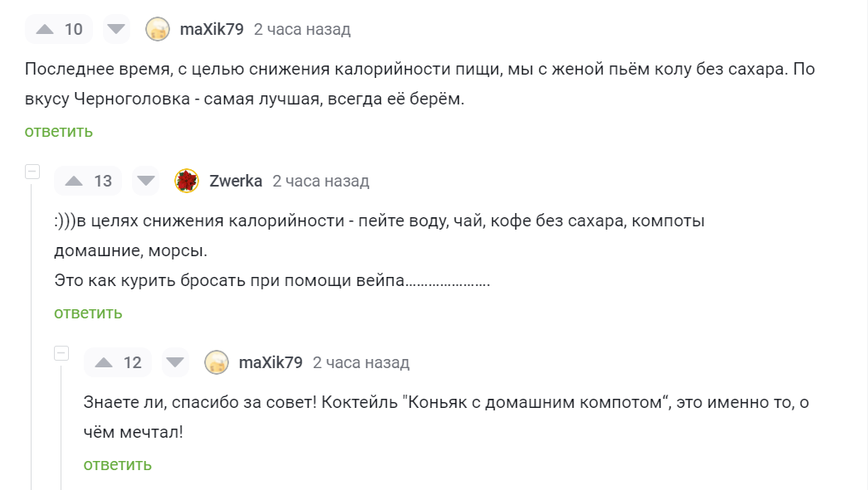Click the '2 часа назад' timestamp on top comment
The height and width of the screenshot is (490, 868).
303,28
